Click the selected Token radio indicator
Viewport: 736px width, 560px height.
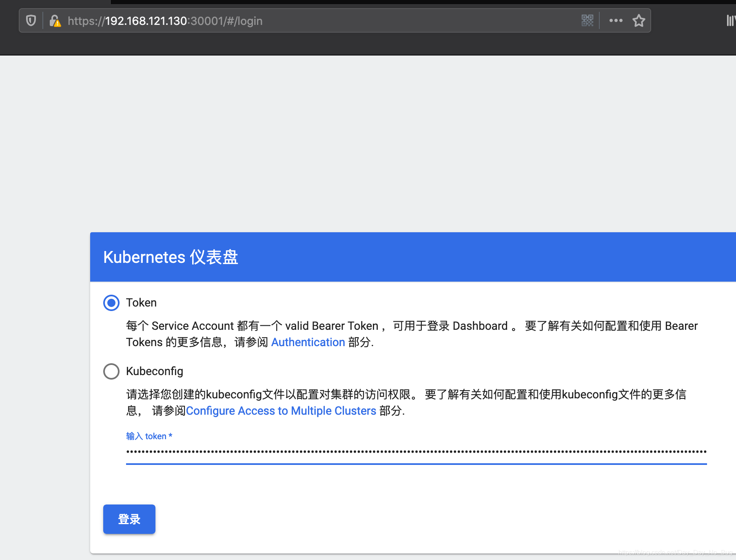tap(111, 302)
